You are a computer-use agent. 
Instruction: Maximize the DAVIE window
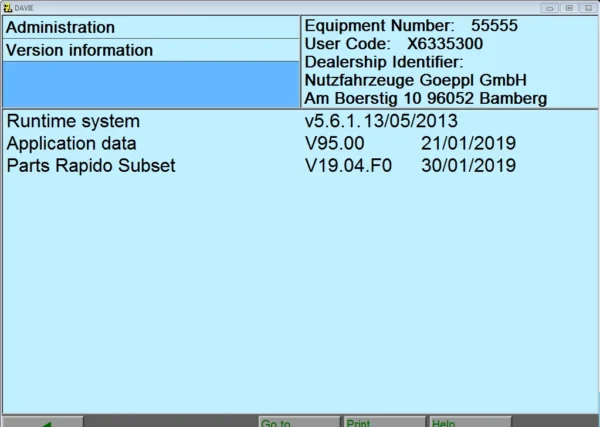point(569,8)
